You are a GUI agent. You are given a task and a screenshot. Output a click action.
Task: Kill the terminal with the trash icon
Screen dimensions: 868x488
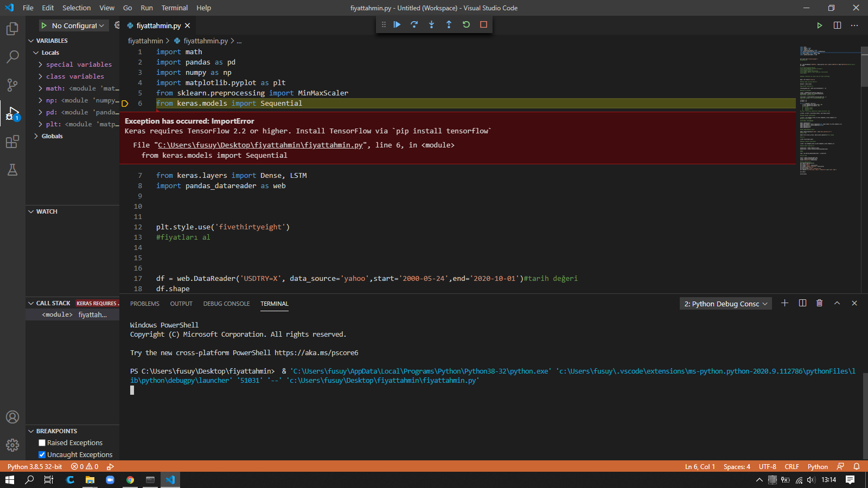tap(820, 303)
